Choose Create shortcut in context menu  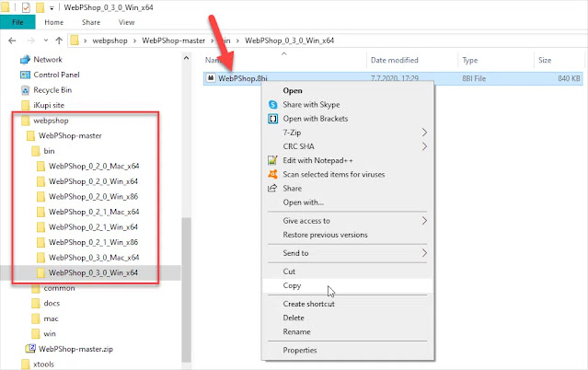tap(348, 304)
